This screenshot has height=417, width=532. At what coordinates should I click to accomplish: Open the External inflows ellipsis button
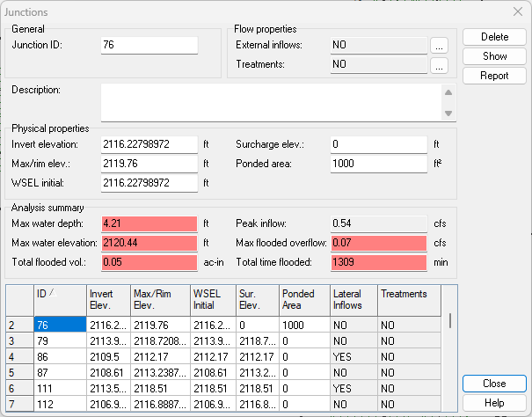click(x=439, y=46)
